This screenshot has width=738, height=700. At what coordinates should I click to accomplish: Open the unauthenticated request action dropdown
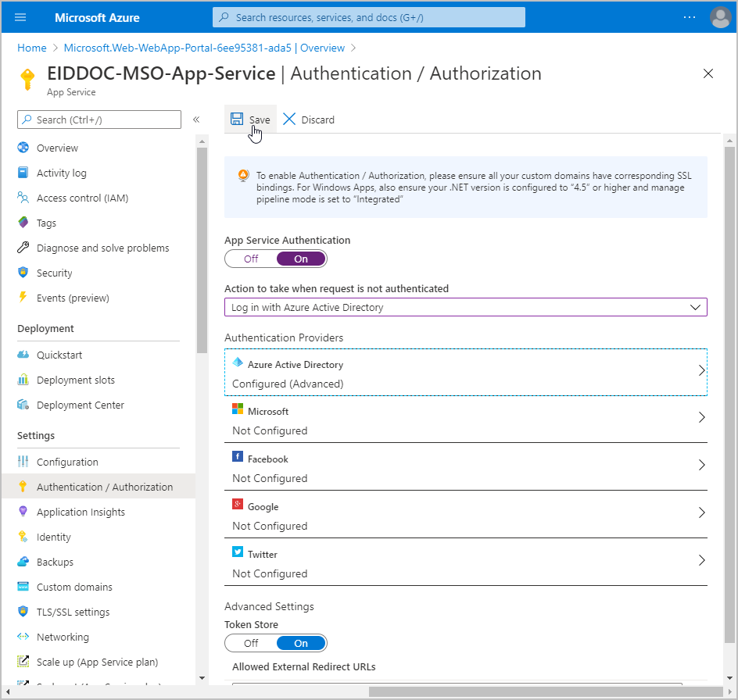(x=465, y=308)
